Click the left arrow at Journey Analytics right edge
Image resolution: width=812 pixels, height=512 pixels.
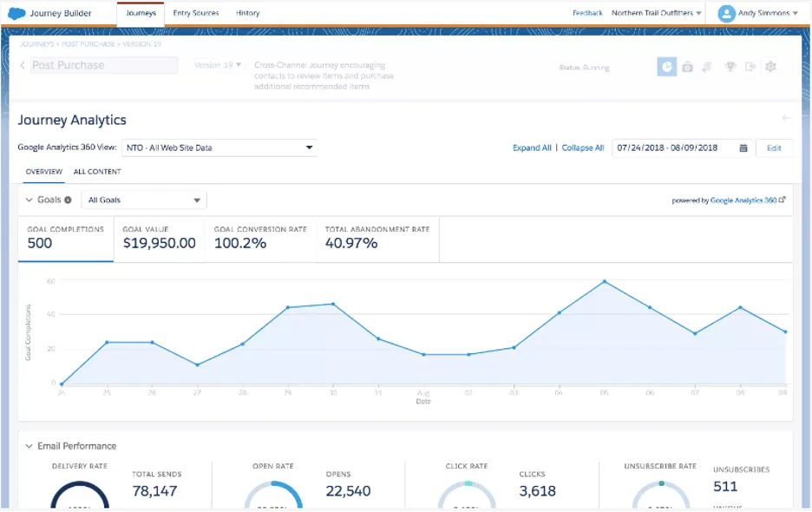[x=786, y=118]
